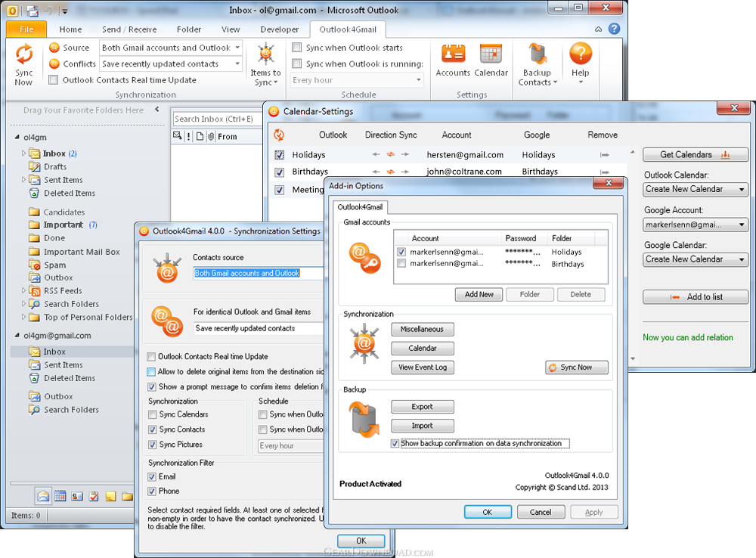Switch to Calendar navigation icon at bottom
The width and height of the screenshot is (756, 558).
click(x=60, y=496)
